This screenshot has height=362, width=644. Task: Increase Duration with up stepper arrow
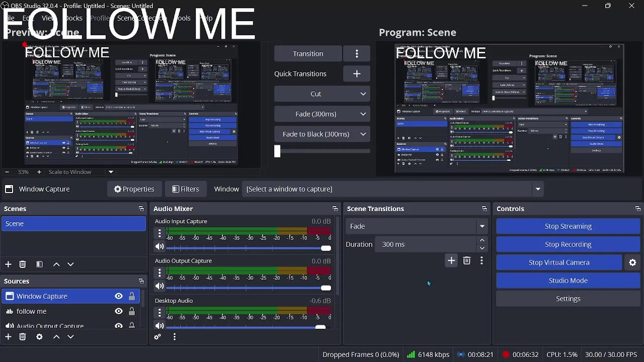(482, 240)
